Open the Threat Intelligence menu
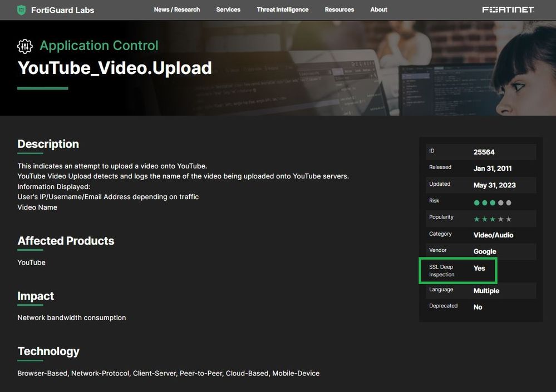Image resolution: width=556 pixels, height=392 pixels. tap(283, 9)
